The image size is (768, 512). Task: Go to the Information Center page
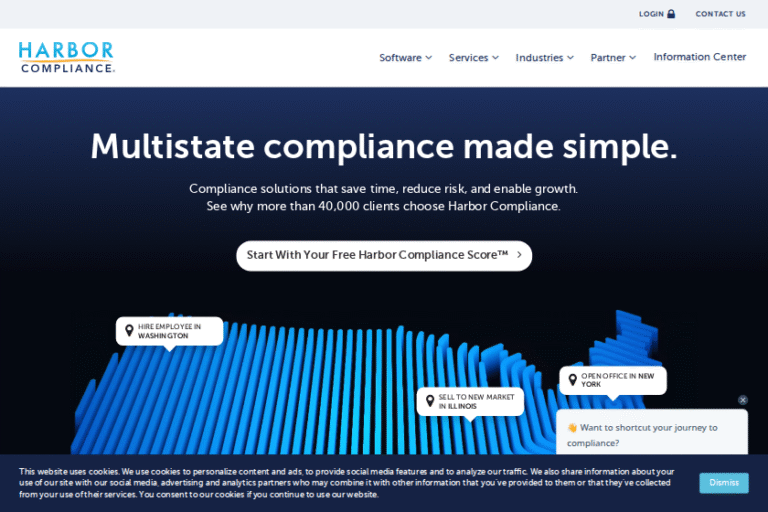click(699, 57)
